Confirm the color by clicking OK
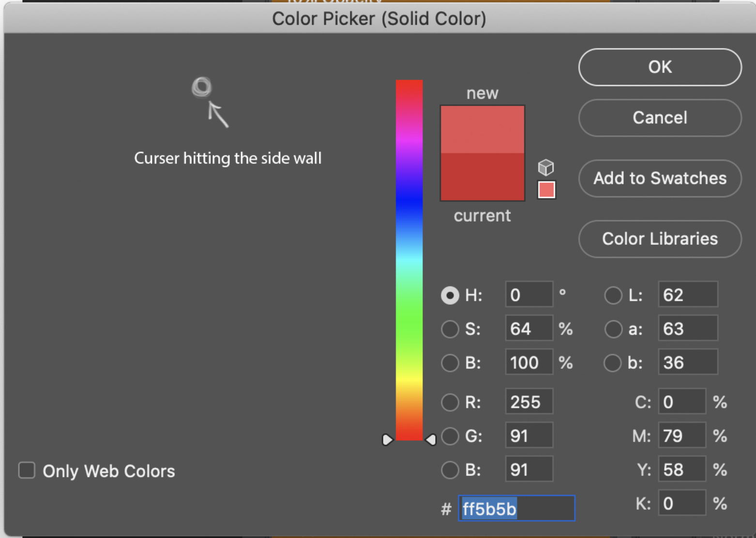This screenshot has width=756, height=538. 659,67
